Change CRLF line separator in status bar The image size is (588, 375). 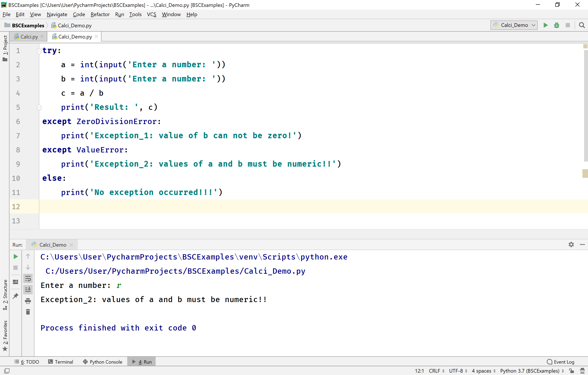[x=436, y=371]
